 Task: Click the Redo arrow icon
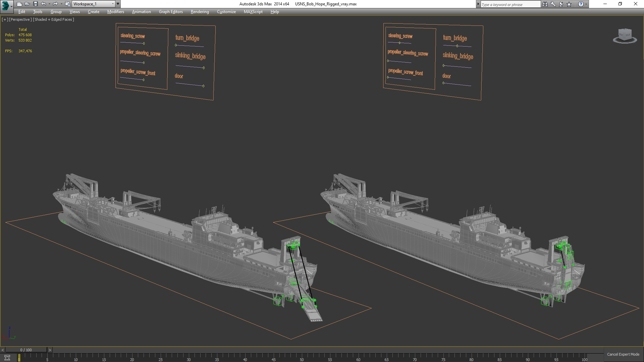tap(55, 4)
